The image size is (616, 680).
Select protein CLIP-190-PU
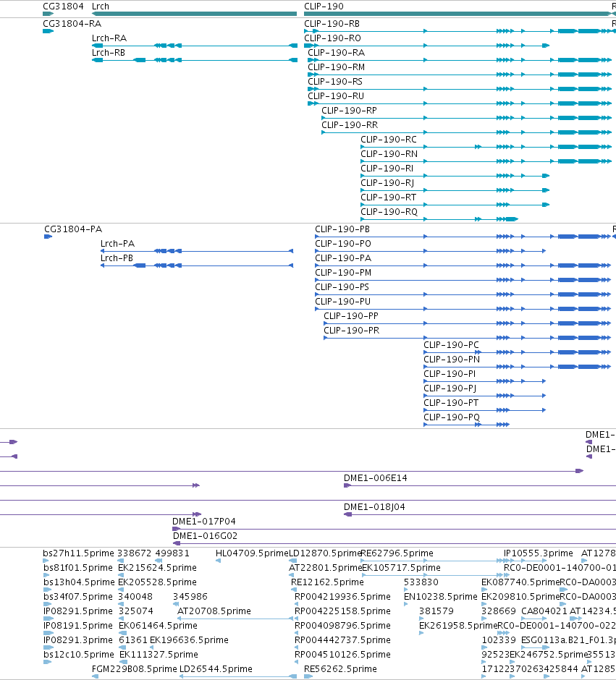[x=342, y=302]
